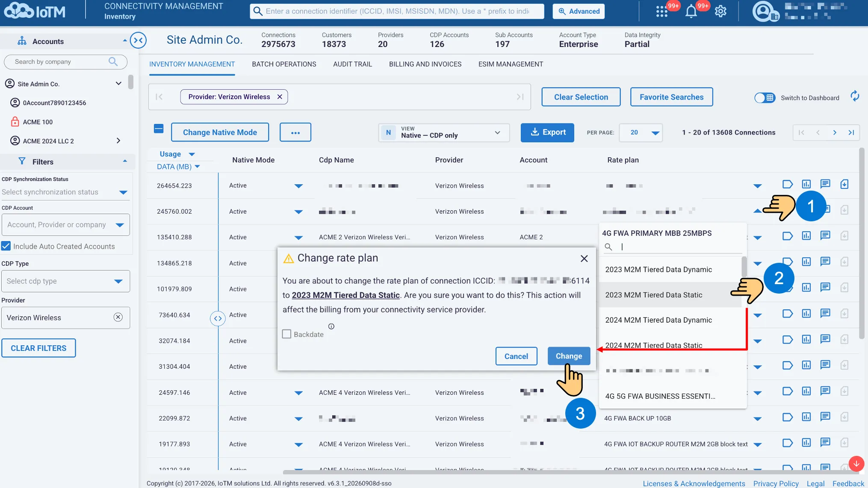Open the Privacy Policy link
The image size is (868, 488).
[776, 483]
